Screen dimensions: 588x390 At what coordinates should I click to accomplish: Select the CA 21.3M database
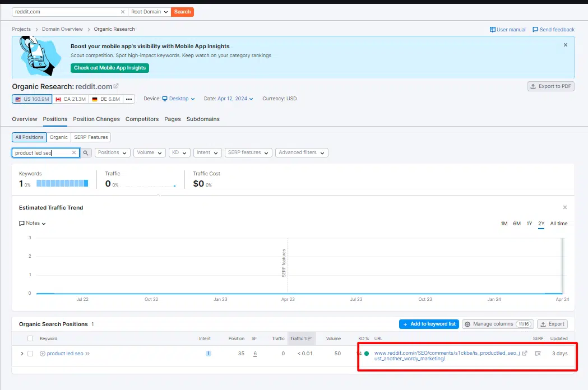point(71,99)
